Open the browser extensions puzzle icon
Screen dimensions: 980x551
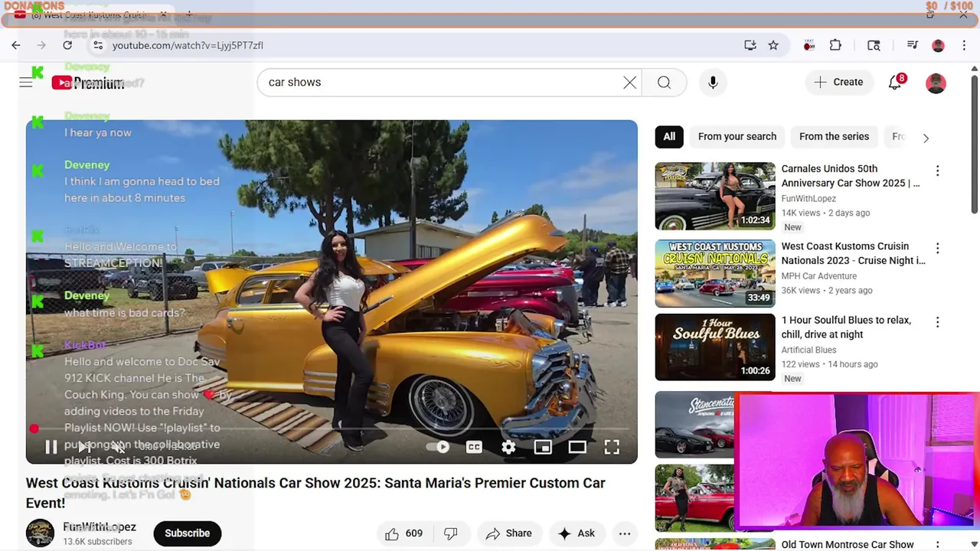coord(835,45)
